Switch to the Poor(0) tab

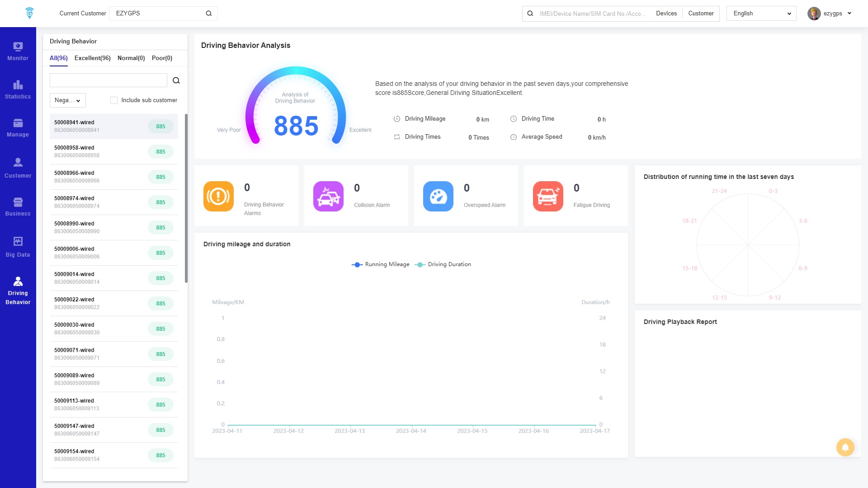(162, 58)
